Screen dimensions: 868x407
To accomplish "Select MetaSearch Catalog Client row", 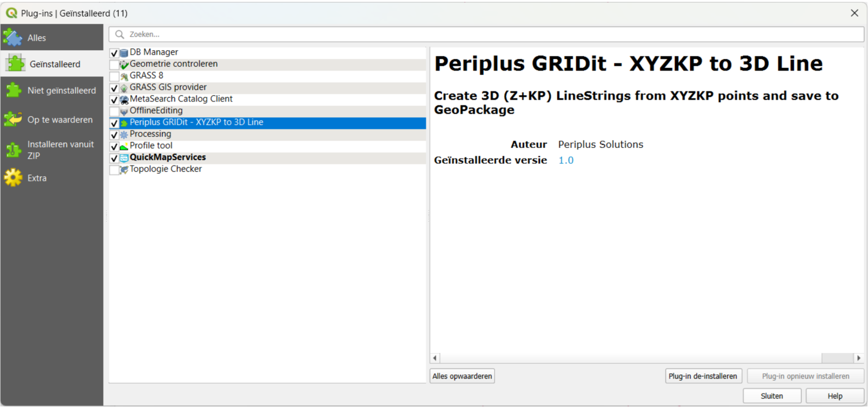I will [268, 99].
